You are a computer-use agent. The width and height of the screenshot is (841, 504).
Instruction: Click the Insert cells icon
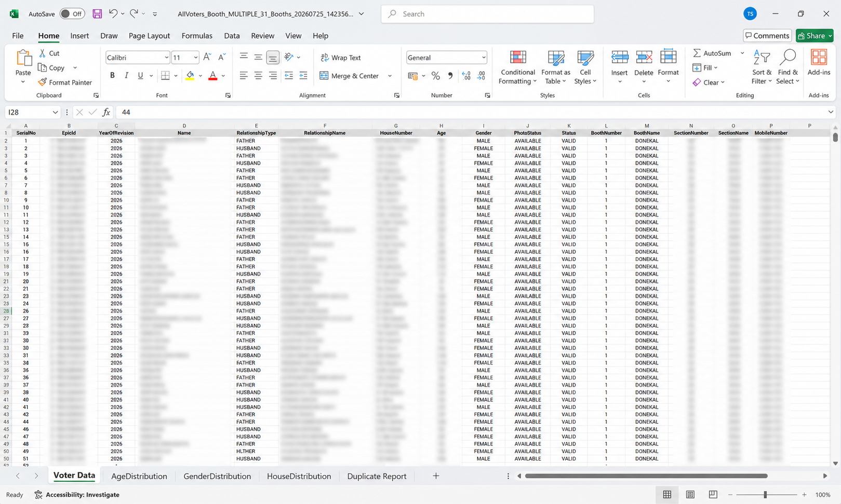(x=619, y=57)
